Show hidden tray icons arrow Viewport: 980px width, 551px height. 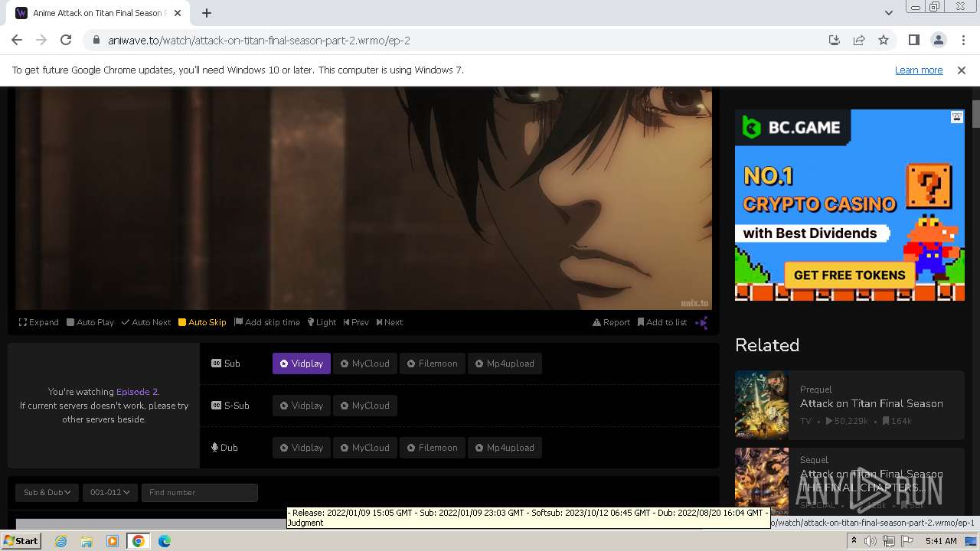(x=854, y=541)
